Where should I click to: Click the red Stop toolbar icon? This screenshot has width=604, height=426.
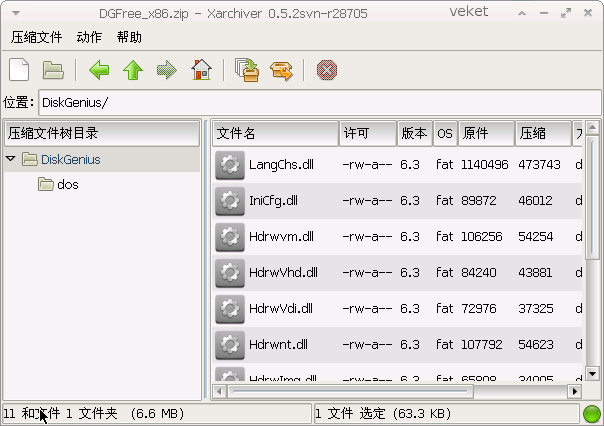point(327,70)
